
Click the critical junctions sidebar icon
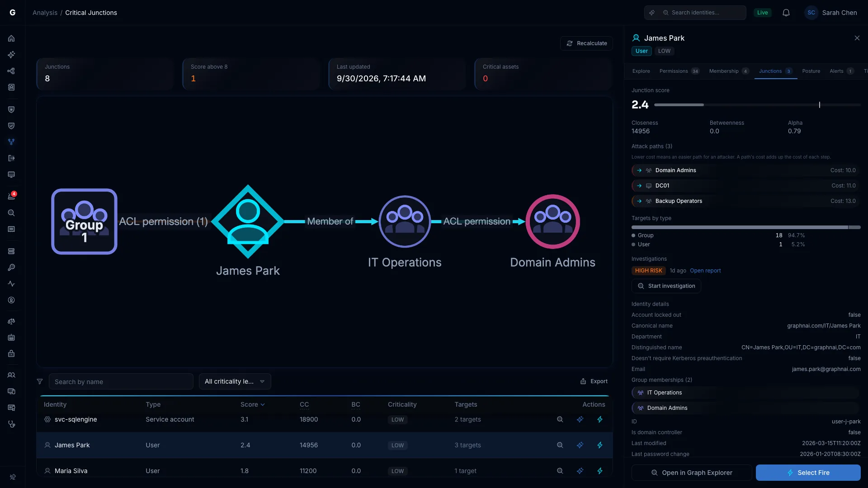(11, 142)
